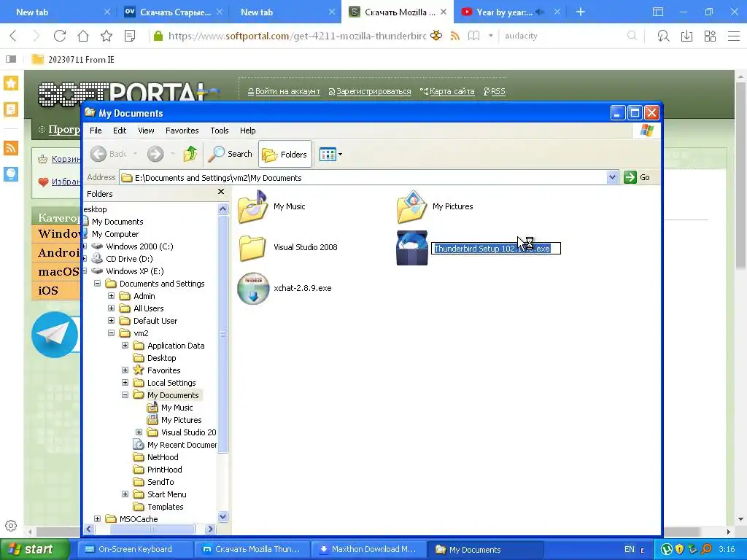Close the Folders pane
Image resolution: width=747 pixels, height=560 pixels.
(x=220, y=192)
